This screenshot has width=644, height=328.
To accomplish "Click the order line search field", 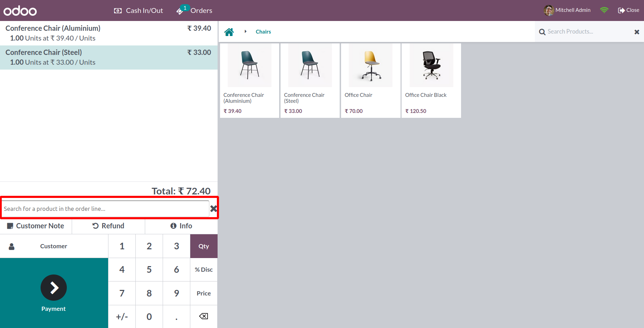I will pyautogui.click(x=105, y=209).
